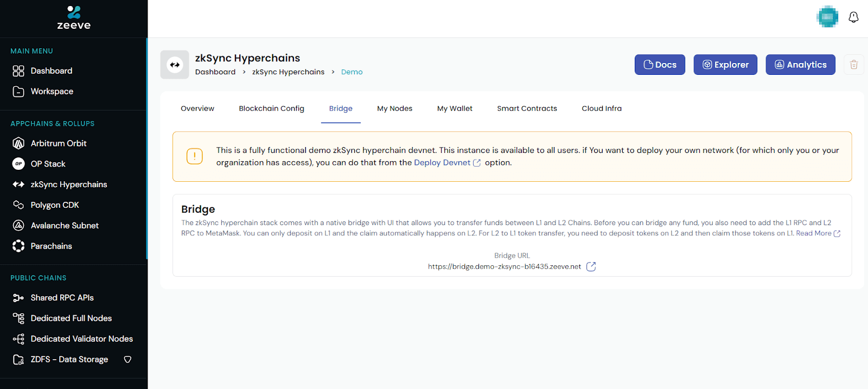The width and height of the screenshot is (868, 389).
Task: Click the Deploy Devnet external link icon
Action: click(x=477, y=163)
